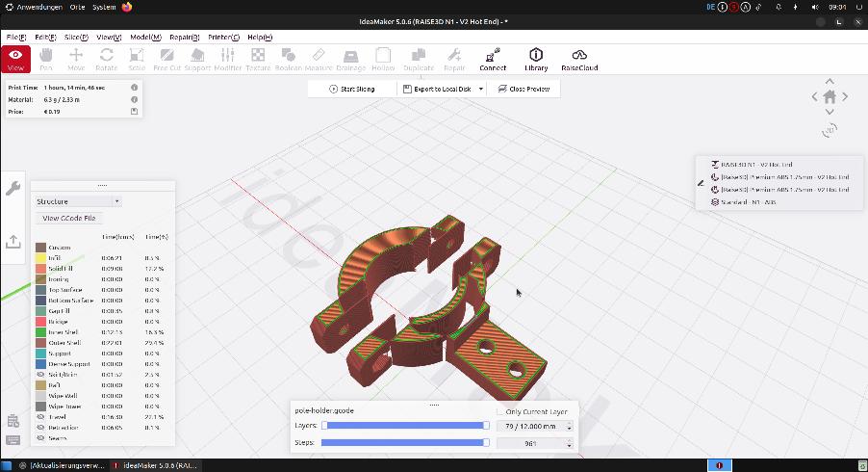
Task: Click the upload sidebar icon
Action: [x=13, y=242]
